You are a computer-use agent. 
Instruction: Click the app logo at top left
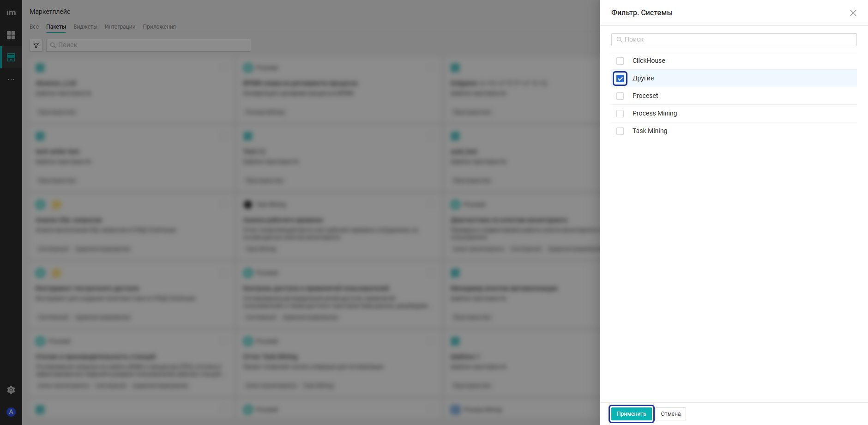click(x=11, y=12)
